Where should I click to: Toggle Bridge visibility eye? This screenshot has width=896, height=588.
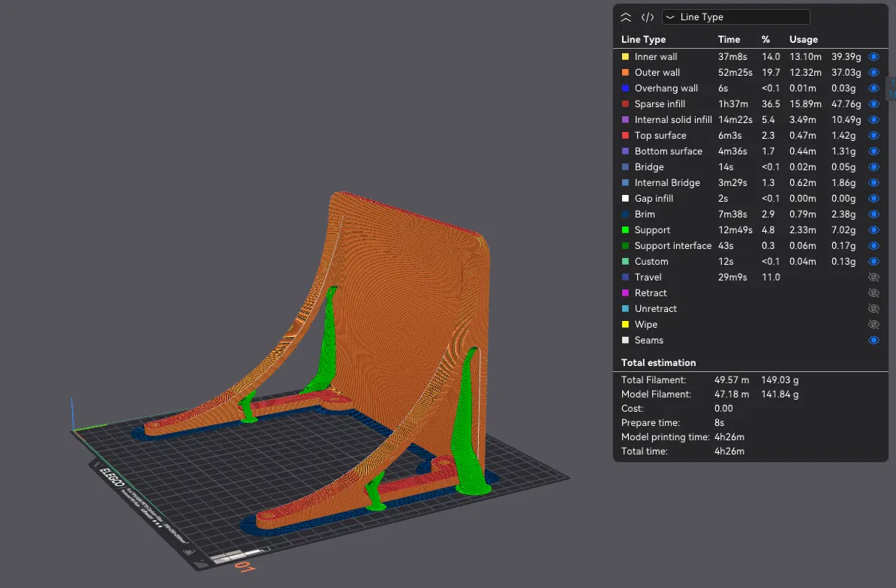[873, 166]
